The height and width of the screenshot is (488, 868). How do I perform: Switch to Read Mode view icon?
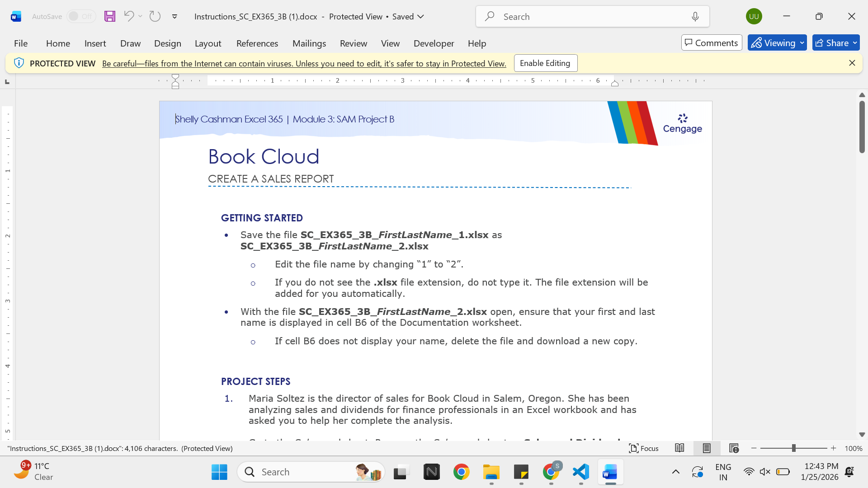pyautogui.click(x=679, y=448)
